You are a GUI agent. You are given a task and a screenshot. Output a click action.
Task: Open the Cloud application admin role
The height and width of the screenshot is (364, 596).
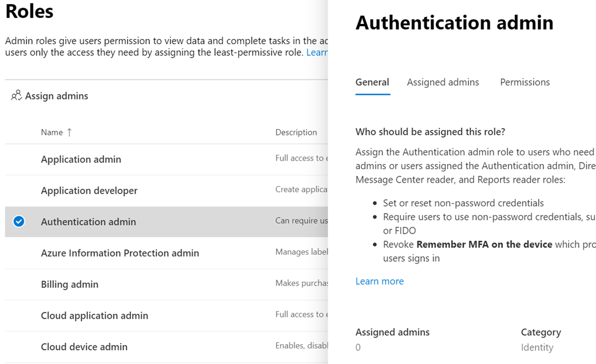(x=94, y=316)
